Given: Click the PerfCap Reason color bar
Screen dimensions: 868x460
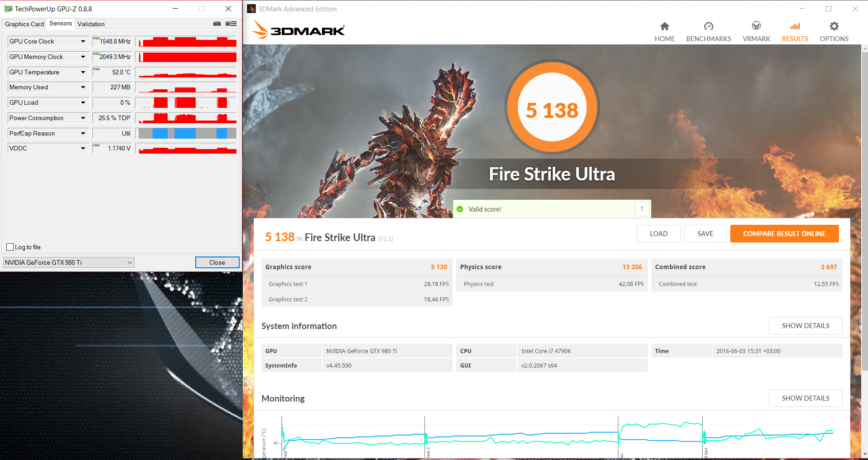Looking at the screenshot, I should (186, 133).
